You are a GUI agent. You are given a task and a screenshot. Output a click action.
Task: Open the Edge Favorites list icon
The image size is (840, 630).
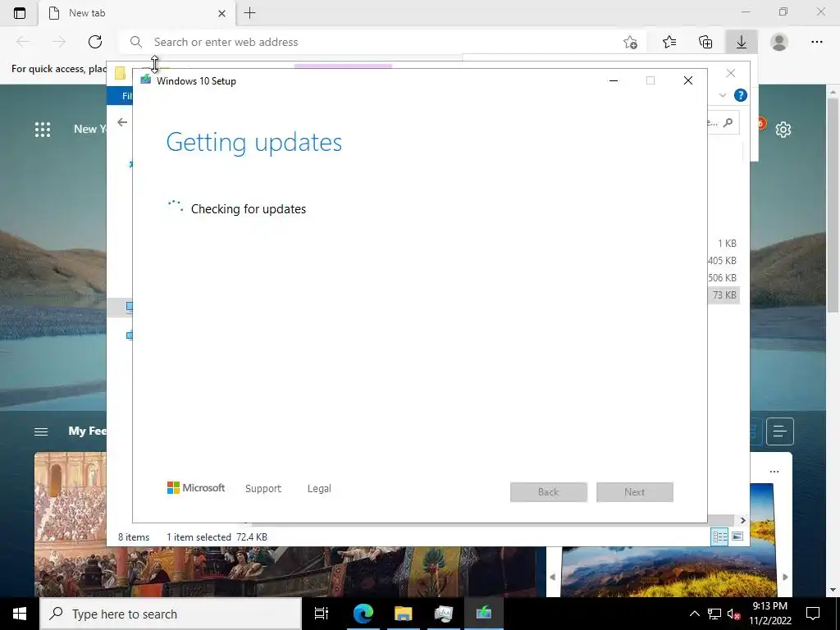pos(669,42)
